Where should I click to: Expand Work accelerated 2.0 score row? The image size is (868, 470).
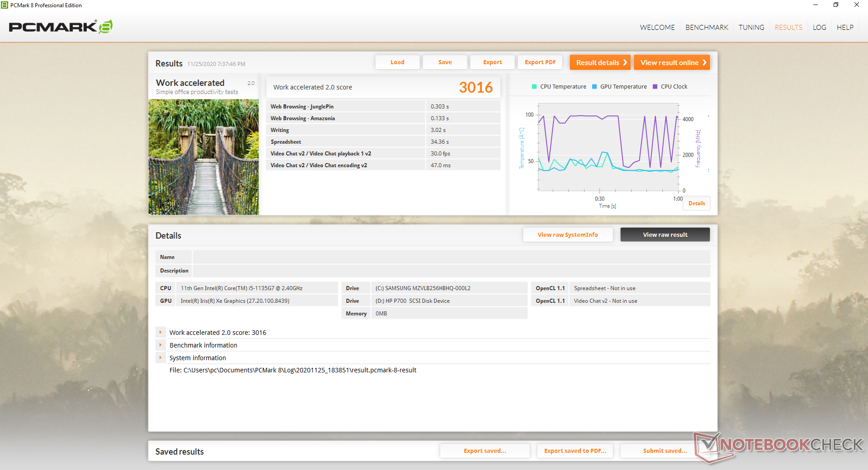pos(160,332)
